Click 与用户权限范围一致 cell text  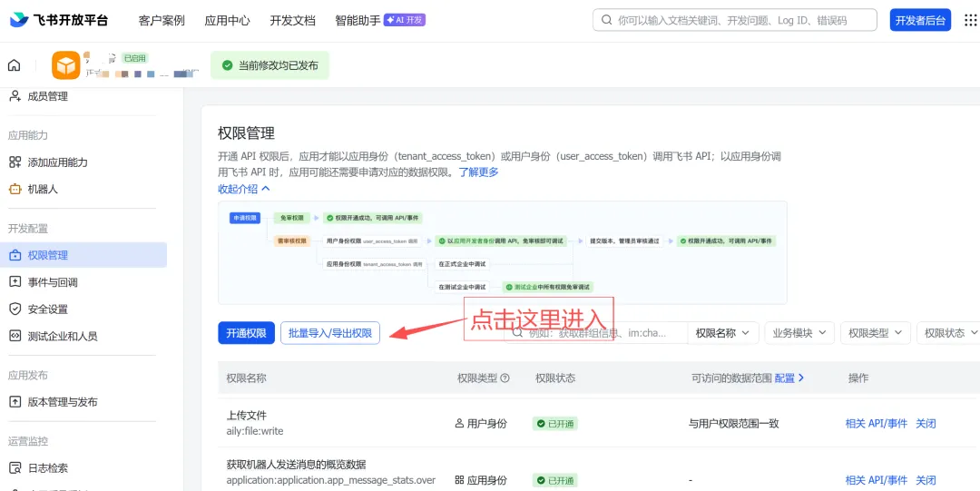coord(734,424)
